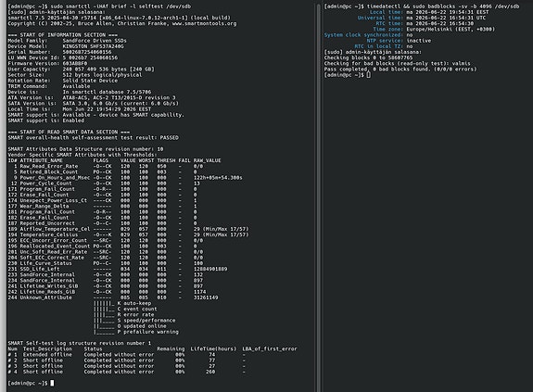Select the 'KINGSTON SHFS37A240G' device model
The width and height of the screenshot is (533, 392).
click(93, 46)
